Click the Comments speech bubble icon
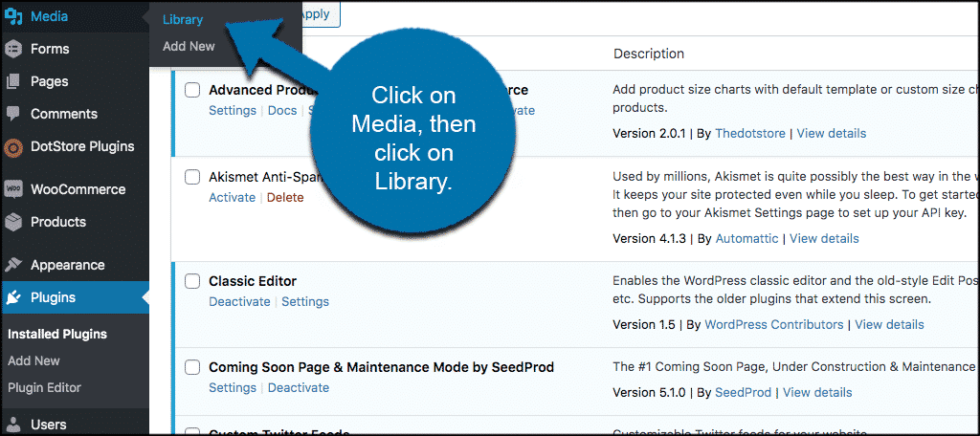 click(x=13, y=114)
